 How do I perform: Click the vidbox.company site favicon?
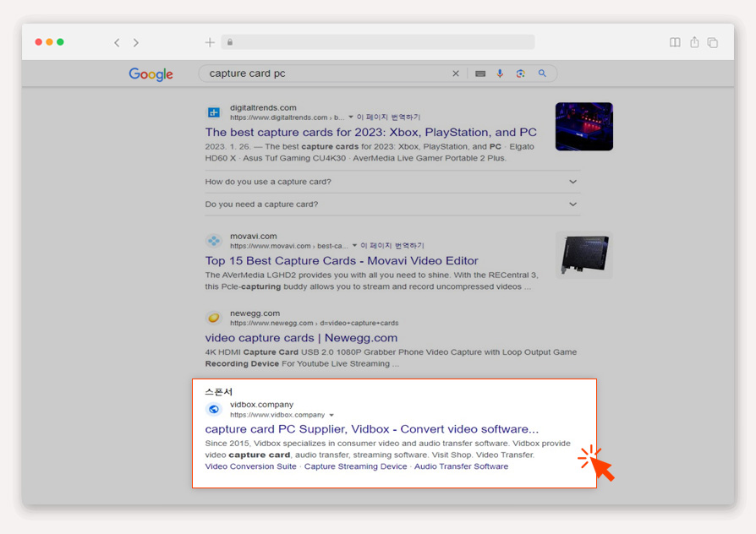(x=214, y=409)
